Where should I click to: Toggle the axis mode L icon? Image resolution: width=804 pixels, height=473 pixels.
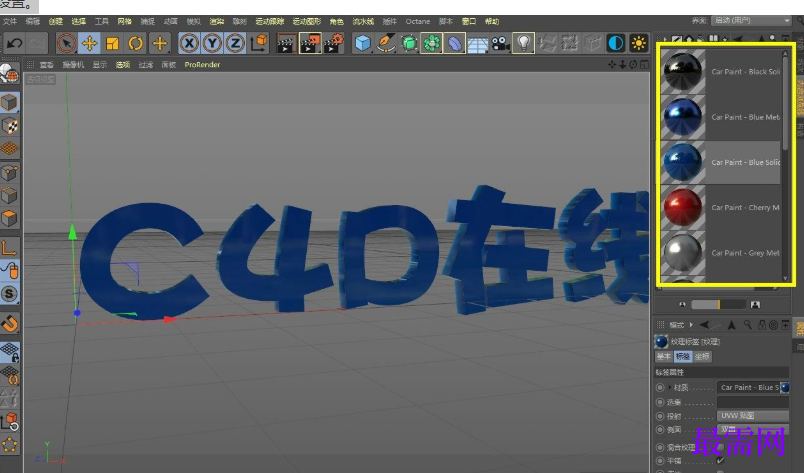pyautogui.click(x=10, y=248)
